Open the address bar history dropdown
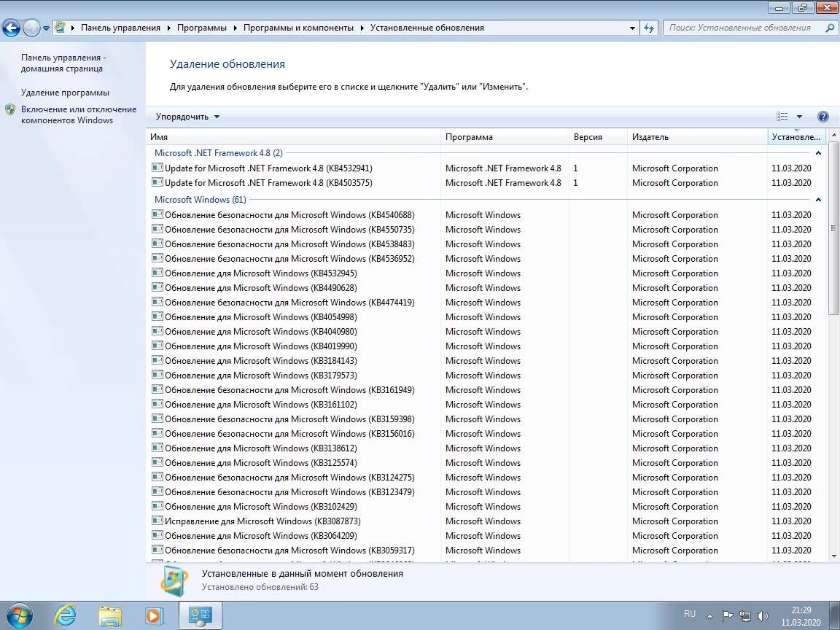Screen dimensions: 840x630 tap(632, 28)
